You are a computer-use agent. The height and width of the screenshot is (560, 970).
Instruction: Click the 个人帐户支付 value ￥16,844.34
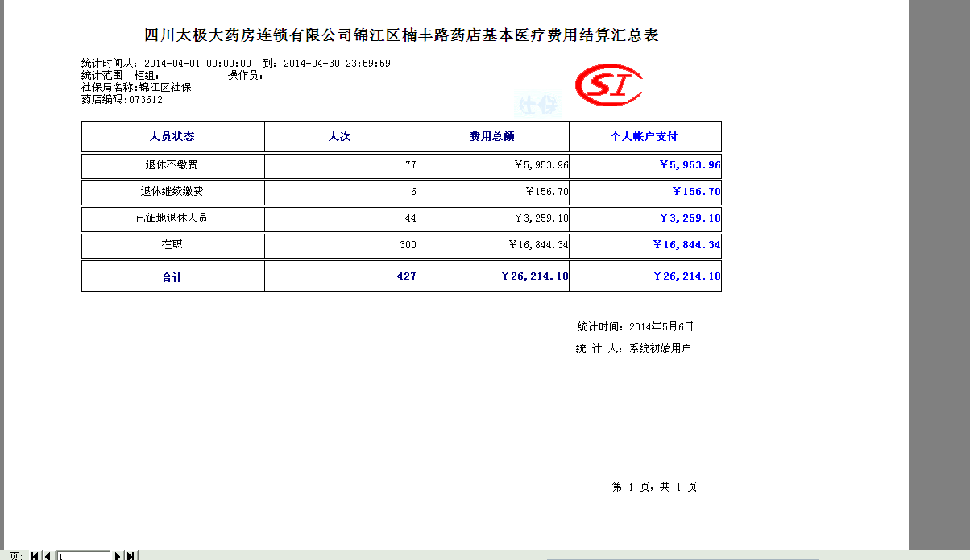[x=686, y=245]
